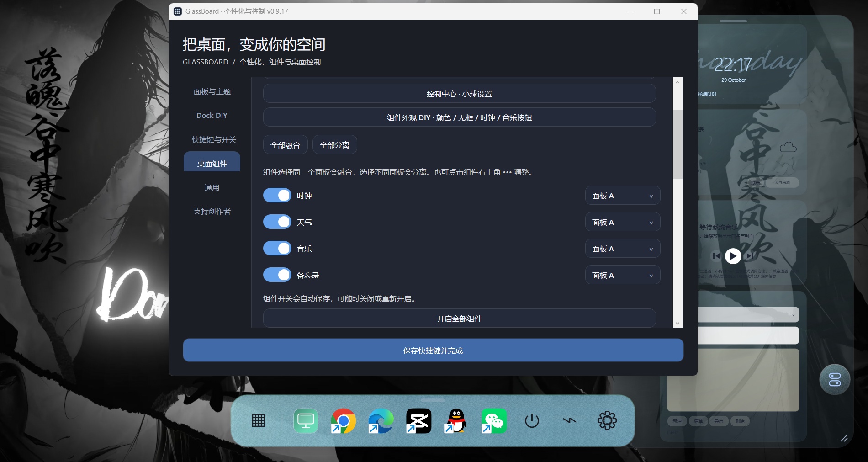Screen dimensions: 868x462
Task: Click the settings scrollbar up arrow
Action: (677, 82)
